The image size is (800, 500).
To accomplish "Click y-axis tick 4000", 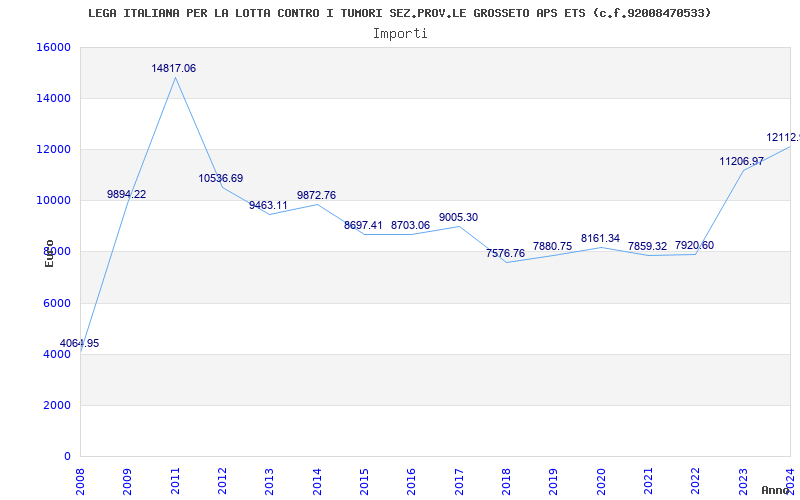I will 57,355.
